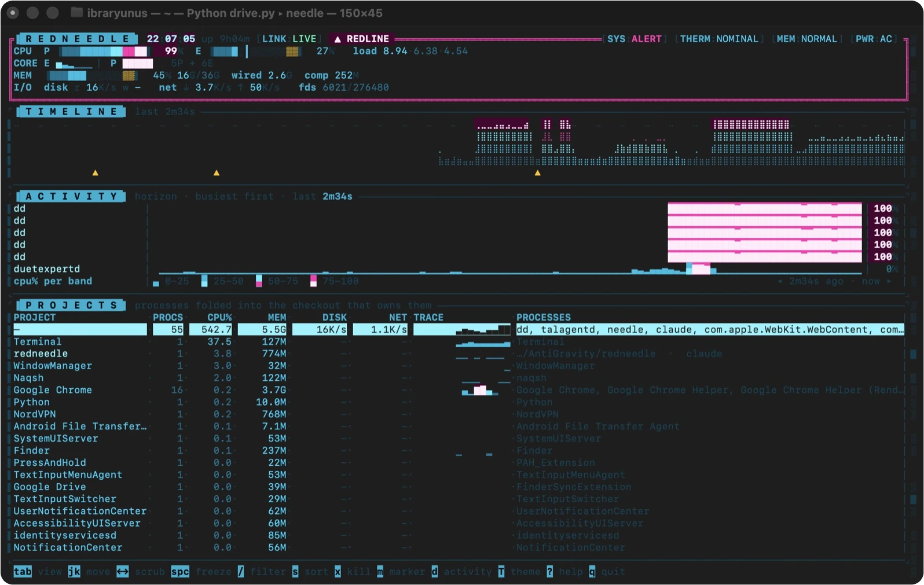Sort by the NET column header
Viewport: 924px width, 585px height.
[x=398, y=317]
